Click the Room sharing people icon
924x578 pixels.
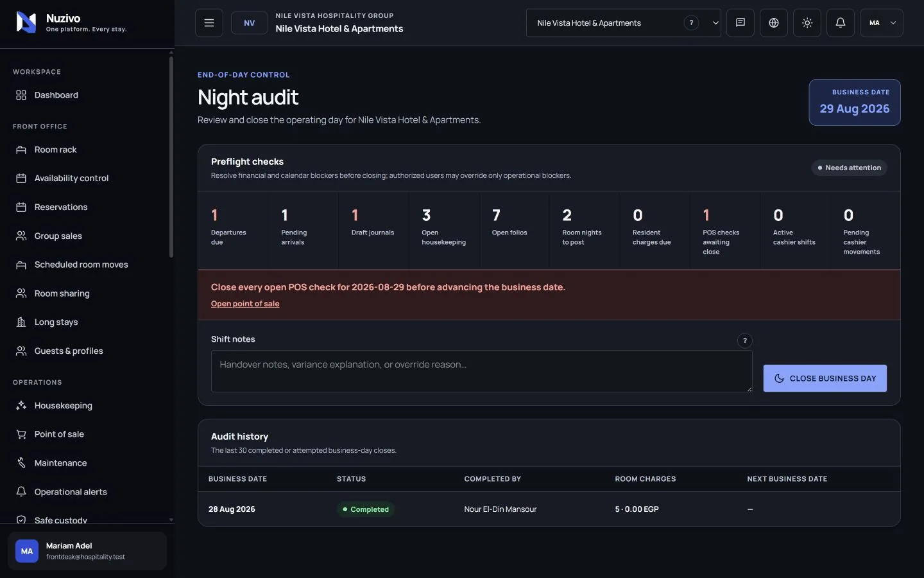(x=21, y=293)
